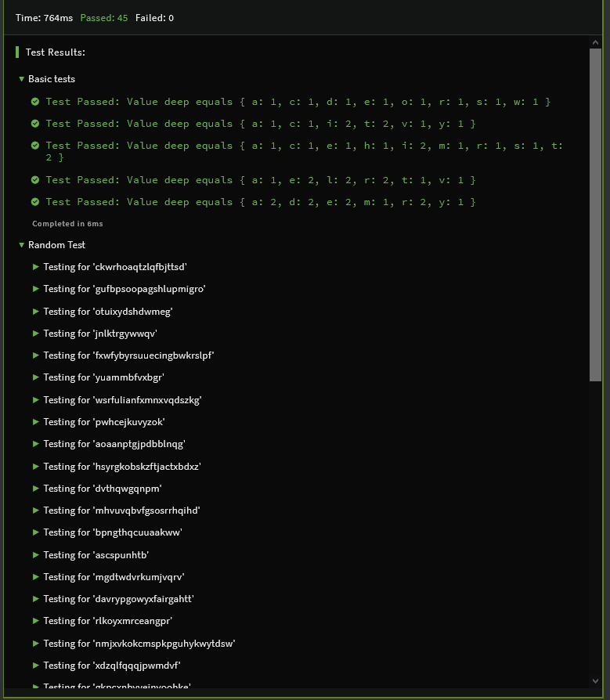Expand test for 'nmjxvkokcmspkpguhykwytdsw'
The image size is (610, 700).
pyautogui.click(x=36, y=644)
